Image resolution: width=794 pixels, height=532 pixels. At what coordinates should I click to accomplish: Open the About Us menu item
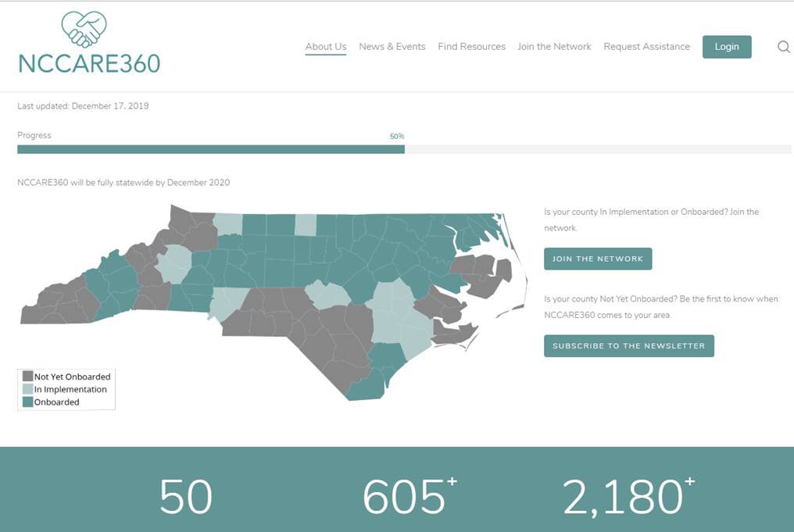click(x=326, y=47)
